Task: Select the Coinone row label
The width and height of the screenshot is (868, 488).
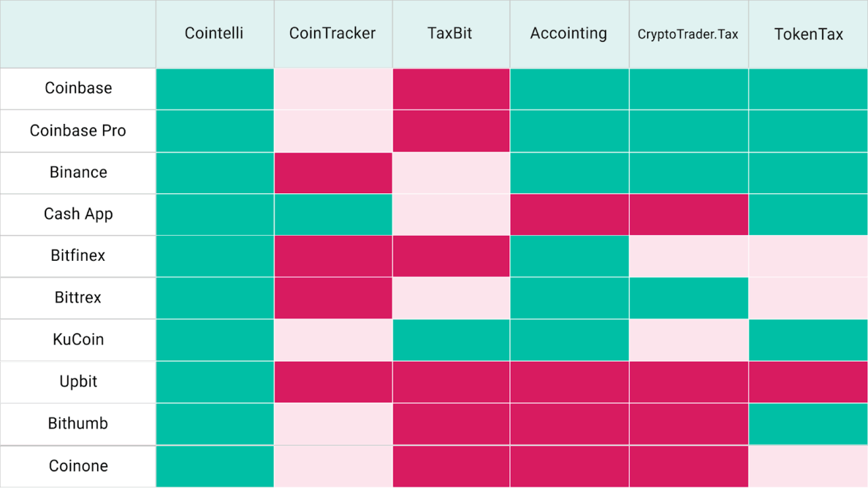Action: point(78,466)
